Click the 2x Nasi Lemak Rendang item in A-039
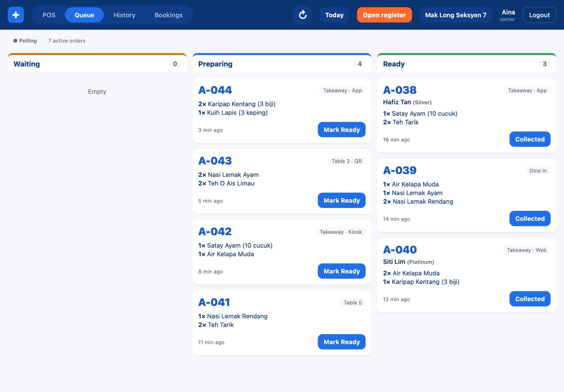Image resolution: width=564 pixels, height=392 pixels. pyautogui.click(x=418, y=201)
